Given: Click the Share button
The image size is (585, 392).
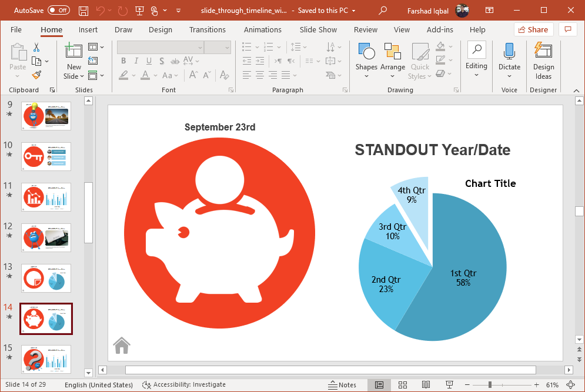Looking at the screenshot, I should click(532, 29).
